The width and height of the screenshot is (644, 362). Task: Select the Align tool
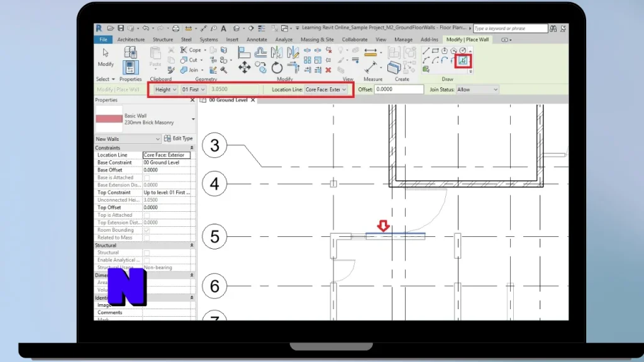click(244, 52)
